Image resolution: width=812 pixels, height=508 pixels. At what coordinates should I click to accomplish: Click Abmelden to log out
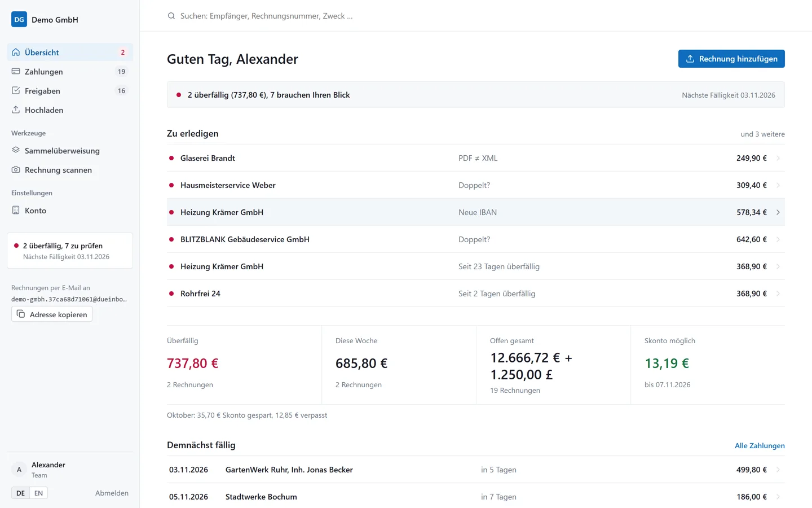[x=112, y=493]
